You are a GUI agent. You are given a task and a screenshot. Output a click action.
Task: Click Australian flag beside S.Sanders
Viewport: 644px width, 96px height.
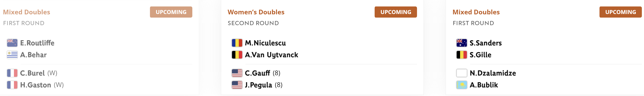click(462, 43)
